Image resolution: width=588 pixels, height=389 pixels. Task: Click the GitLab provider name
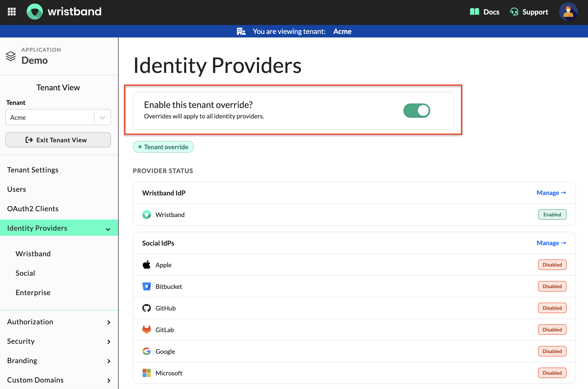[164, 329]
